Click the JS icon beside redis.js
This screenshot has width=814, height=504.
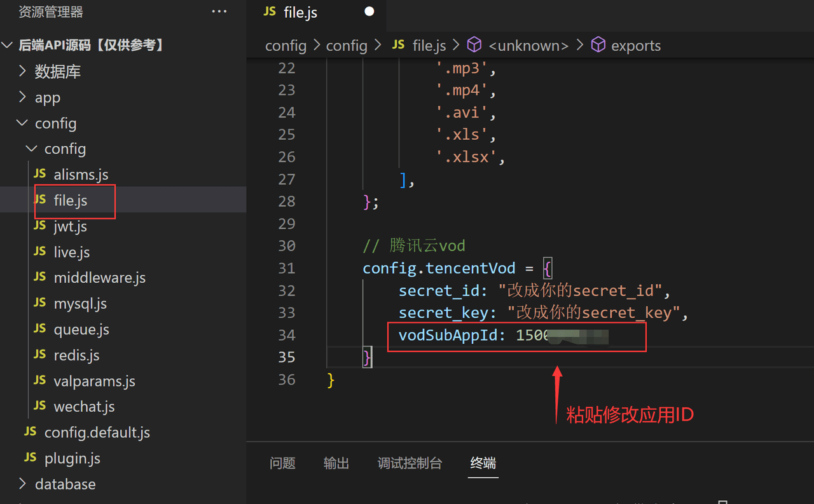click(x=39, y=354)
